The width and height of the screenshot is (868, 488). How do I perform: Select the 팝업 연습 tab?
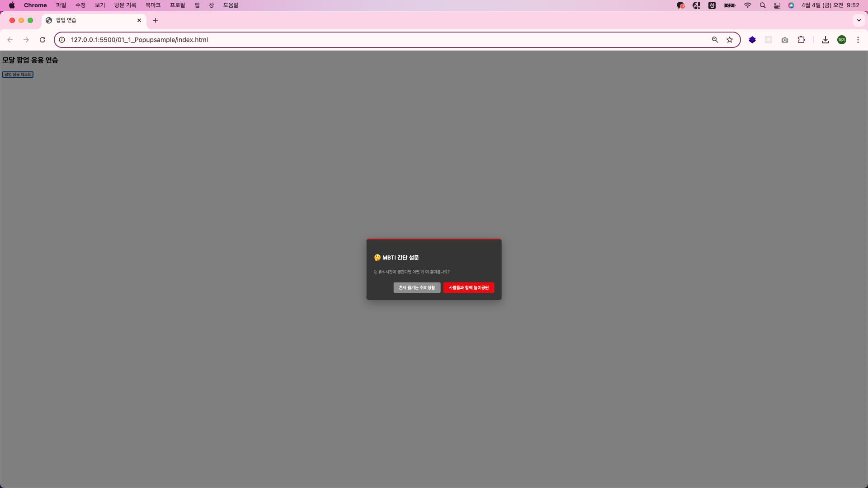click(x=90, y=20)
